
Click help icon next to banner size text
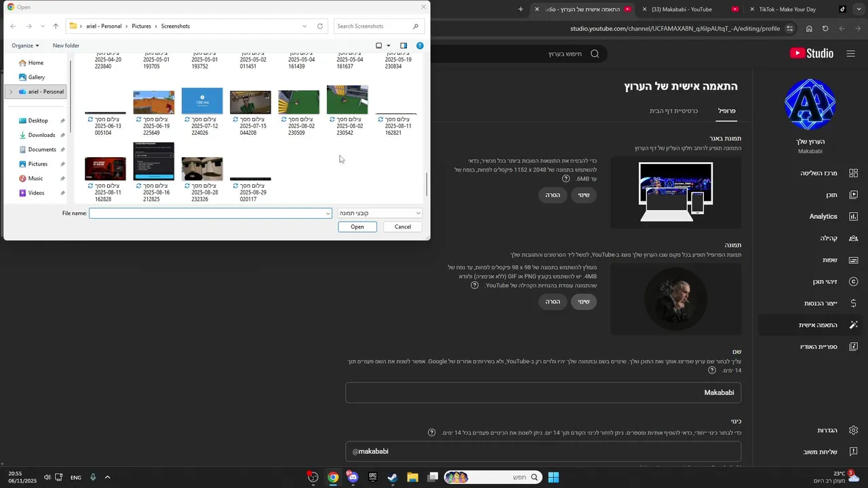(x=566, y=179)
